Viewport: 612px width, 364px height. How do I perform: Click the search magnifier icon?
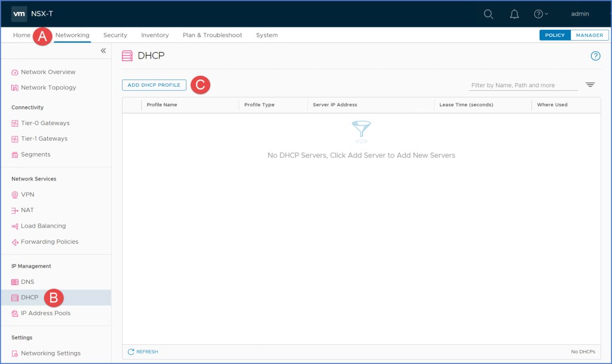[x=488, y=14]
